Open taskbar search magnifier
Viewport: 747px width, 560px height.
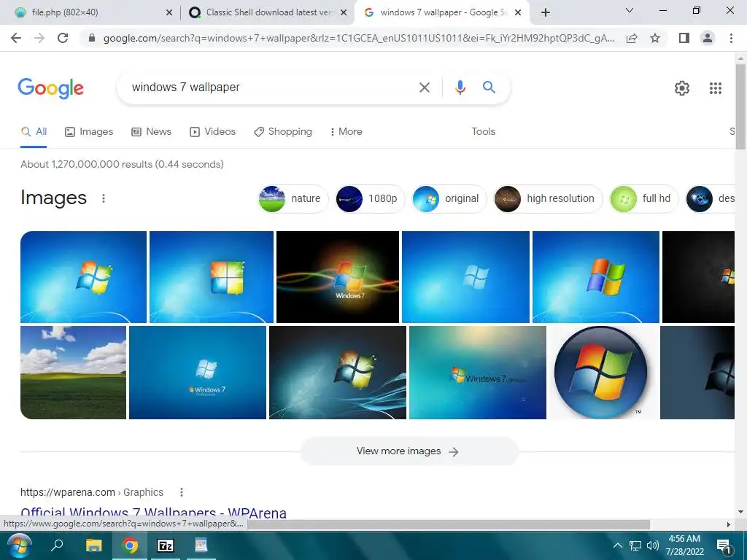tap(57, 545)
